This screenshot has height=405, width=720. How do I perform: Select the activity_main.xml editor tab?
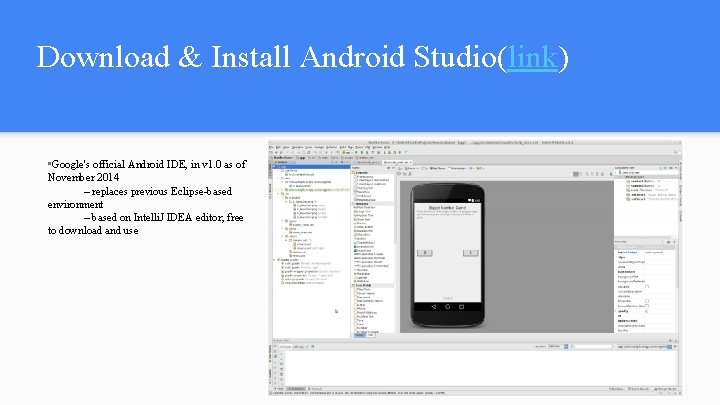point(396,162)
